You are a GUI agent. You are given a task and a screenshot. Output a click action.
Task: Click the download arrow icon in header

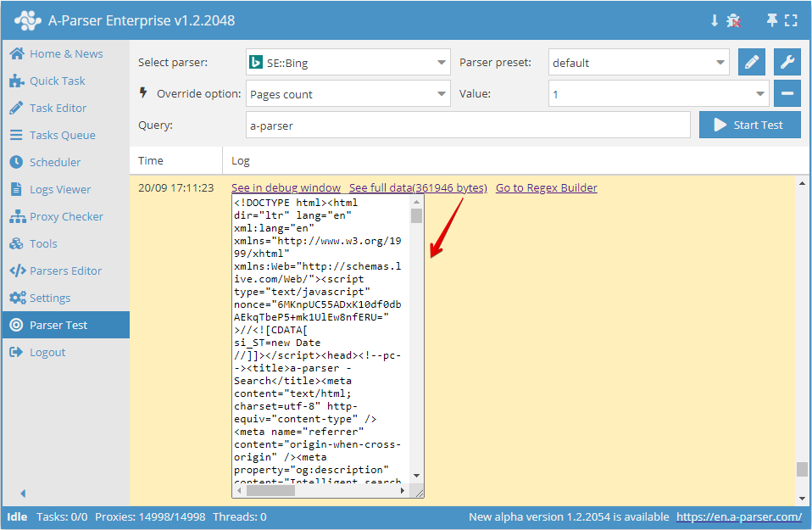pos(715,20)
